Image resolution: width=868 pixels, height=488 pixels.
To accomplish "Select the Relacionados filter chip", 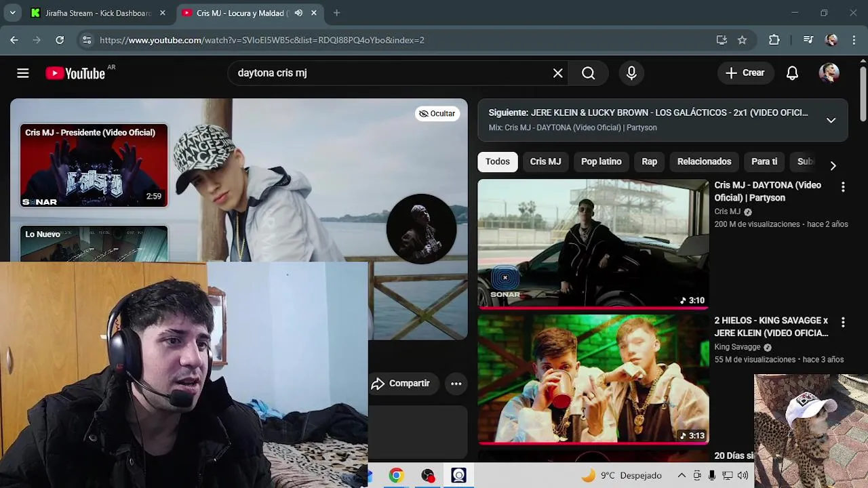I will point(704,161).
